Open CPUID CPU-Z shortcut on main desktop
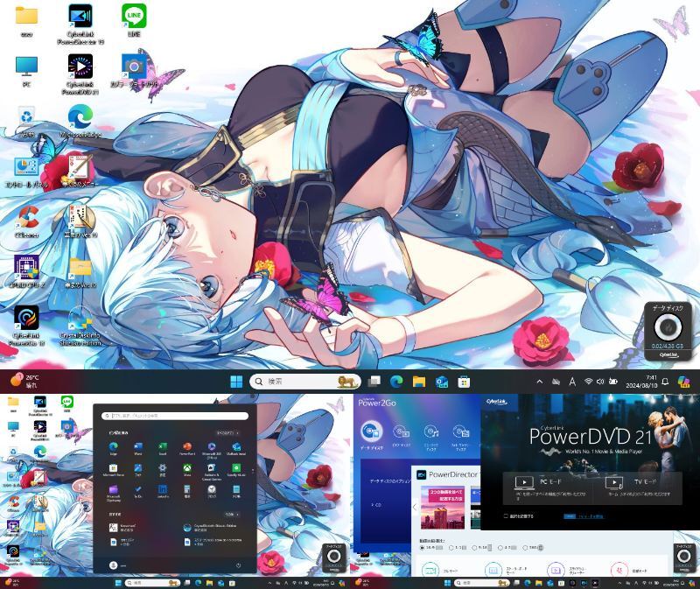The width and height of the screenshot is (700, 589). [27, 271]
